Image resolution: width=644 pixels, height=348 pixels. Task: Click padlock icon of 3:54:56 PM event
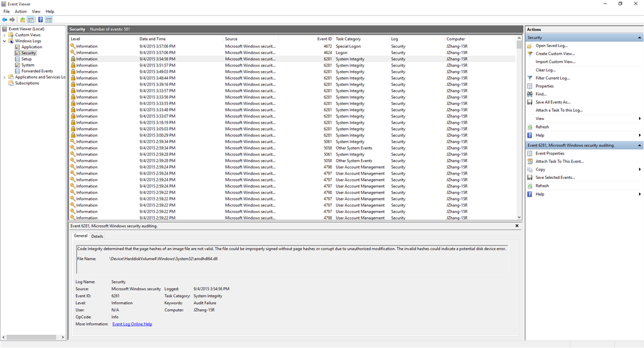[x=73, y=59]
